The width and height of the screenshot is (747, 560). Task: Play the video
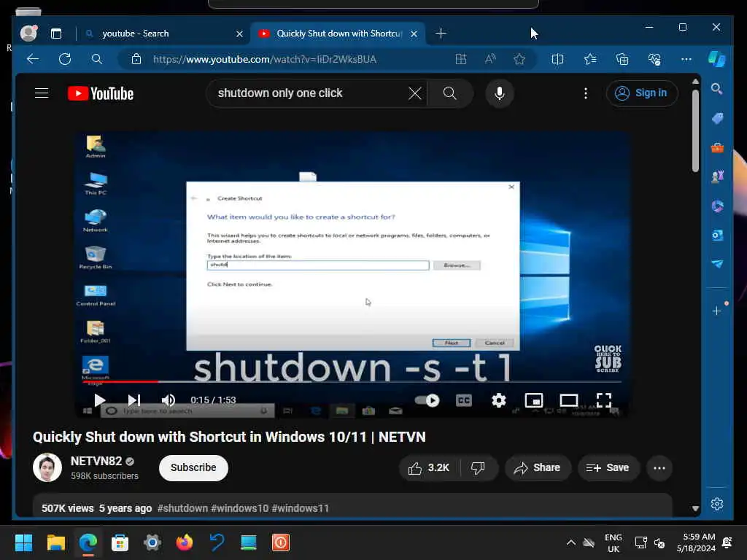99,400
